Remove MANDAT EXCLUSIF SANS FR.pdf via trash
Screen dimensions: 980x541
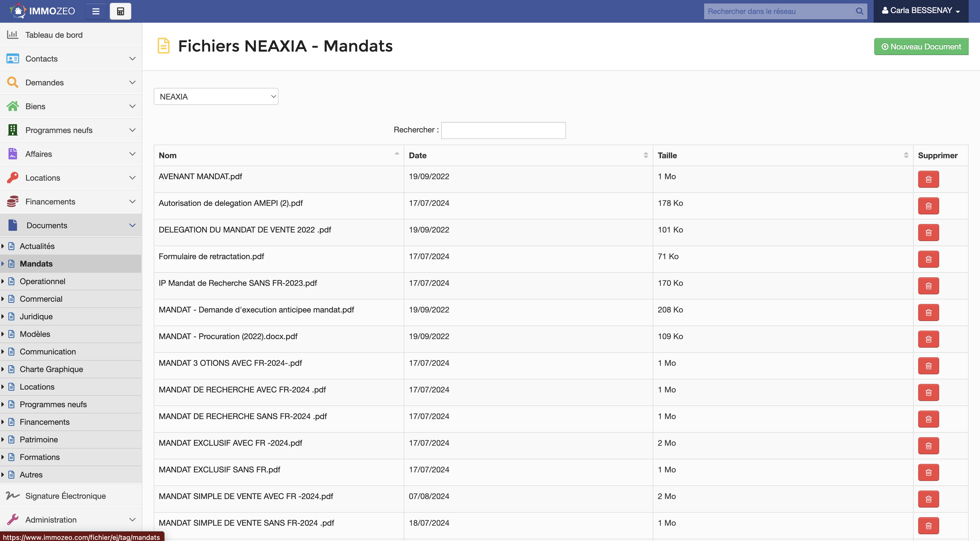pos(928,472)
